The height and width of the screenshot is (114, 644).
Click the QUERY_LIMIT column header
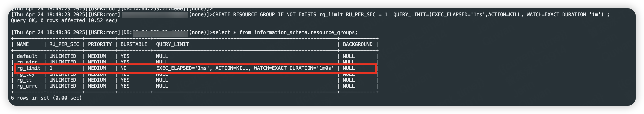(172, 44)
